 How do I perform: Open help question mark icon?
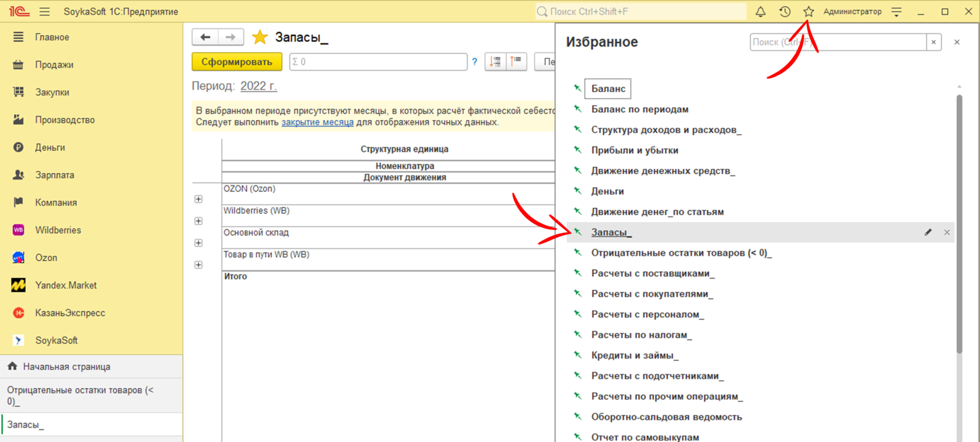(x=475, y=62)
